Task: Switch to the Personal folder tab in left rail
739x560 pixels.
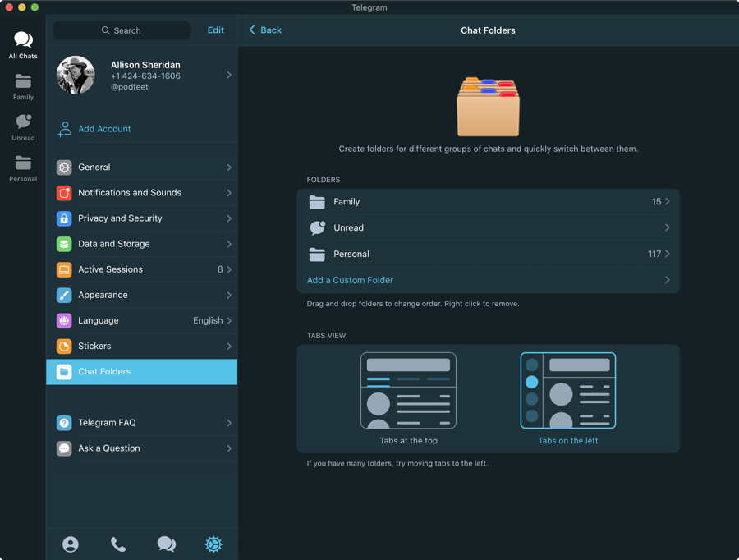Action: [x=23, y=169]
